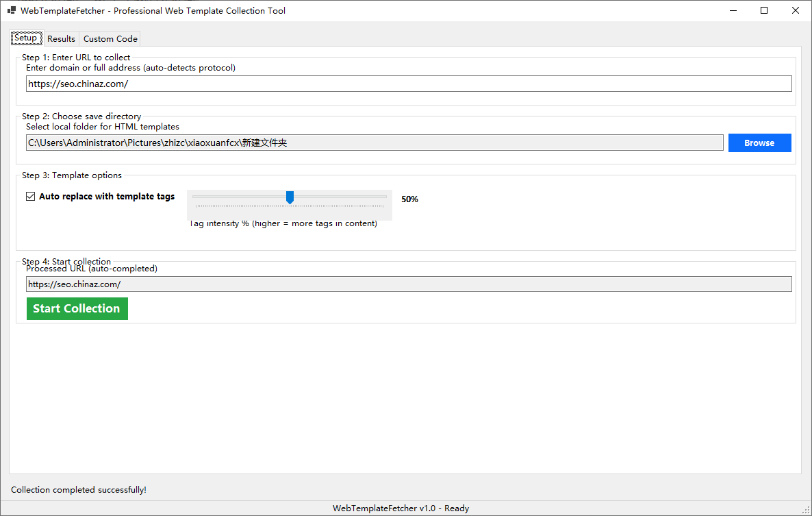The image size is (812, 516).
Task: Switch to the Setup tab
Action: pos(26,38)
